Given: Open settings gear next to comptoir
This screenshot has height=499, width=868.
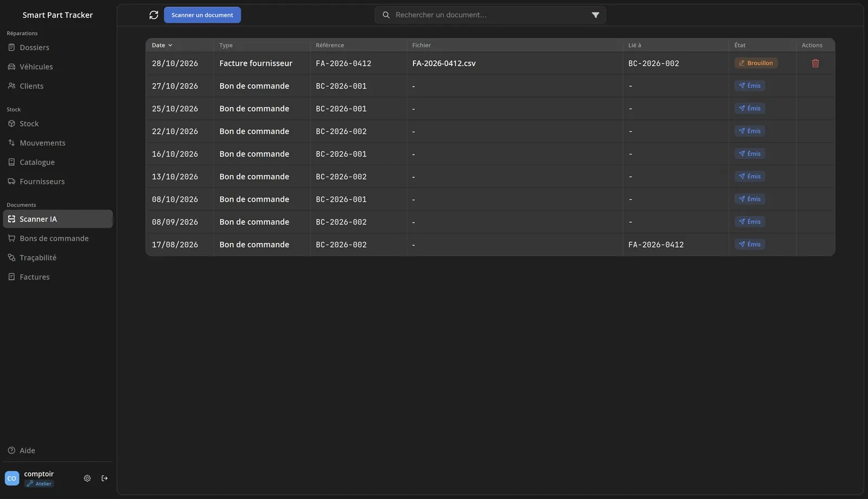Looking at the screenshot, I should pos(87,478).
